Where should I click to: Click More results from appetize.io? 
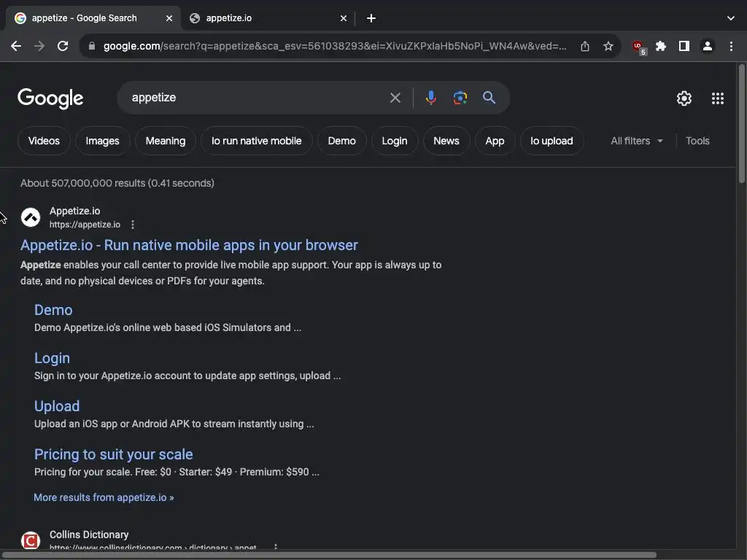104,497
